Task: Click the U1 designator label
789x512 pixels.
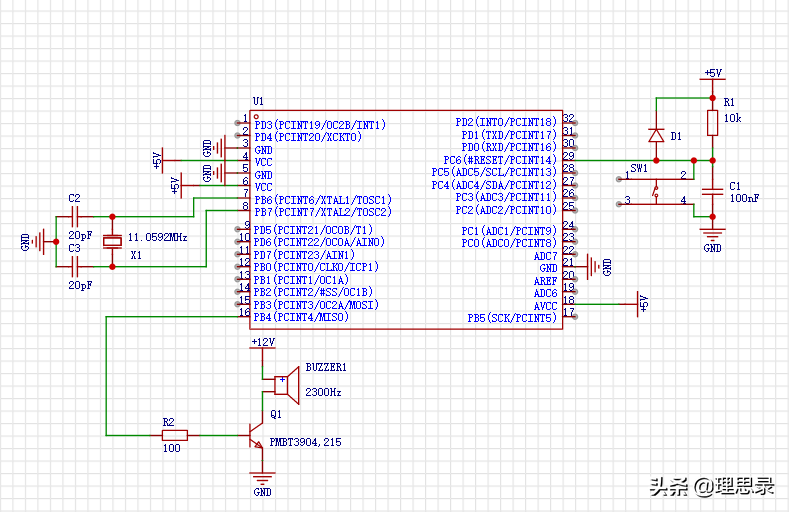Action: pyautogui.click(x=258, y=101)
